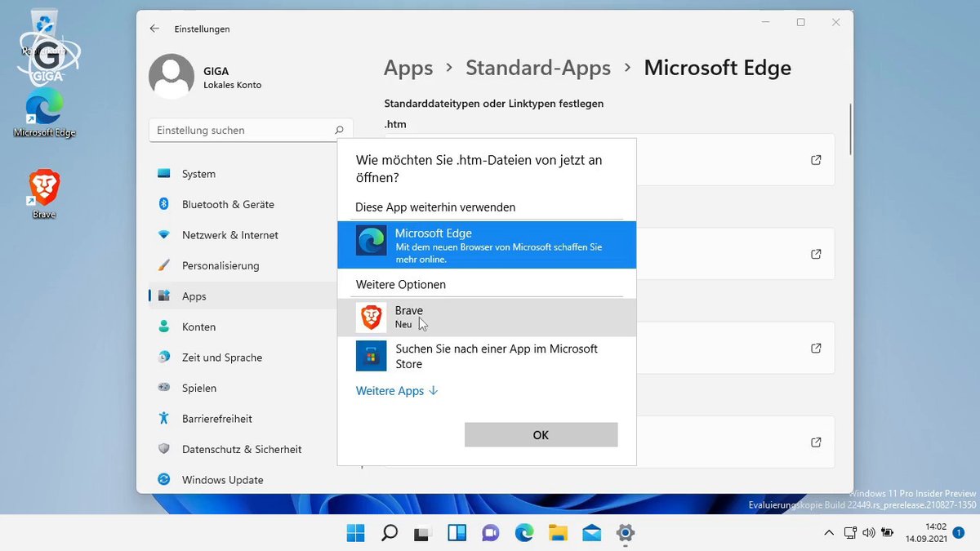Open the Spielen Xbox icon in sidebar

(164, 388)
